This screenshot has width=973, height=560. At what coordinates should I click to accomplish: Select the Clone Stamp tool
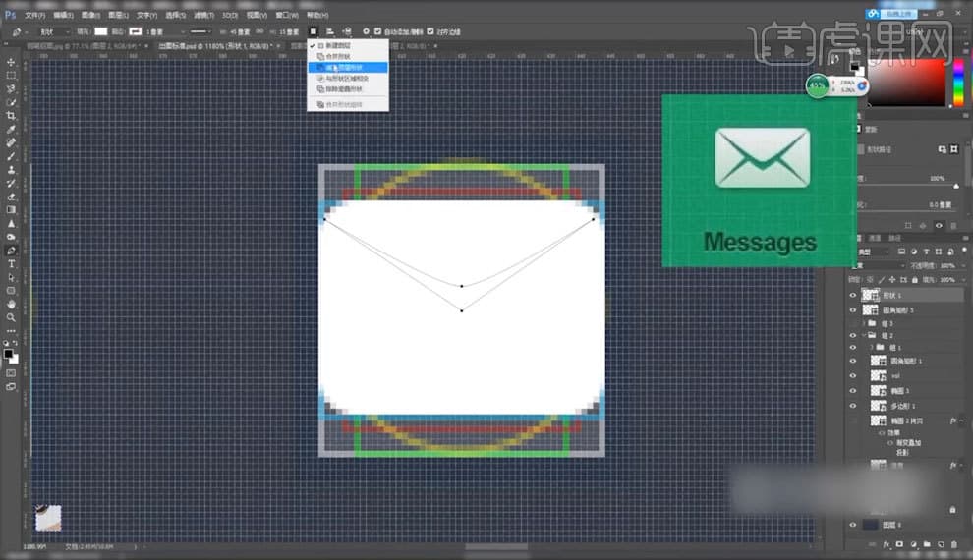click(11, 169)
